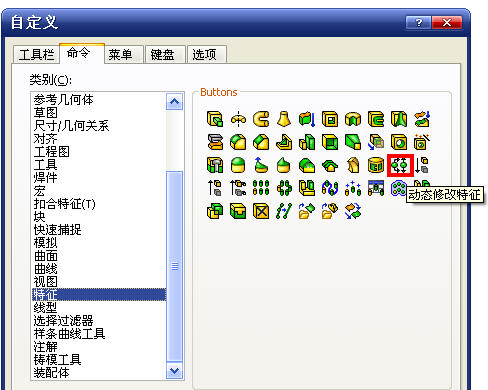Select the 动态修改特征 move/size features icon

[400, 165]
